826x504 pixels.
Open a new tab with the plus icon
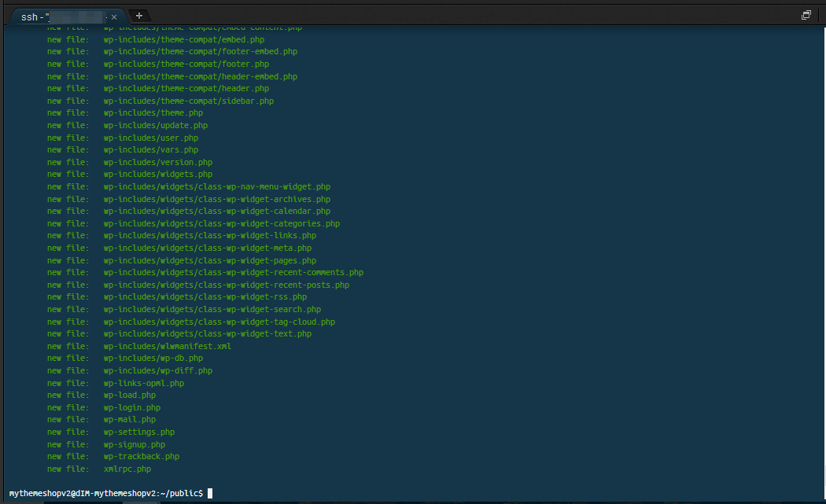(x=139, y=15)
